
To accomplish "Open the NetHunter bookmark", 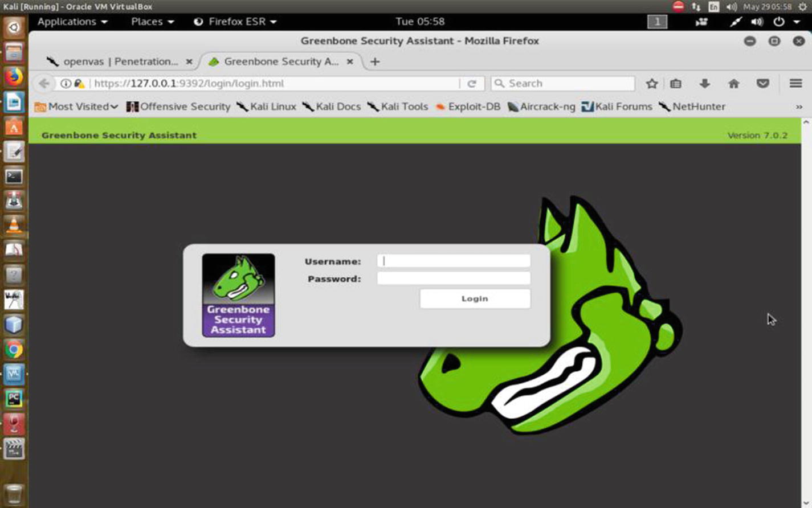I will (692, 106).
